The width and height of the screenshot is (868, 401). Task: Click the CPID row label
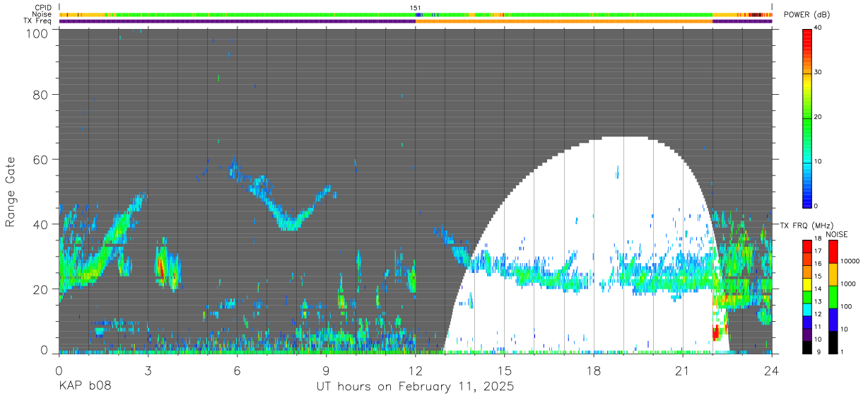(x=45, y=8)
